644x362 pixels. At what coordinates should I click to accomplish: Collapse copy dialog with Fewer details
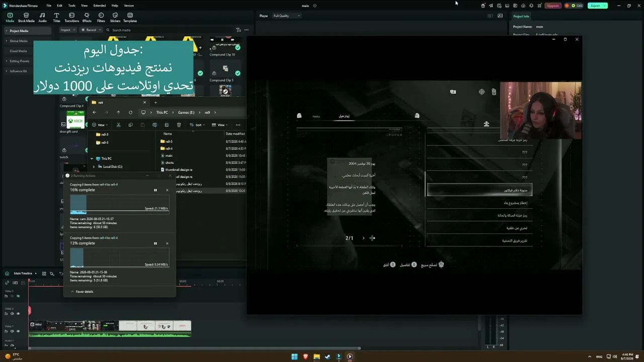[82, 292]
